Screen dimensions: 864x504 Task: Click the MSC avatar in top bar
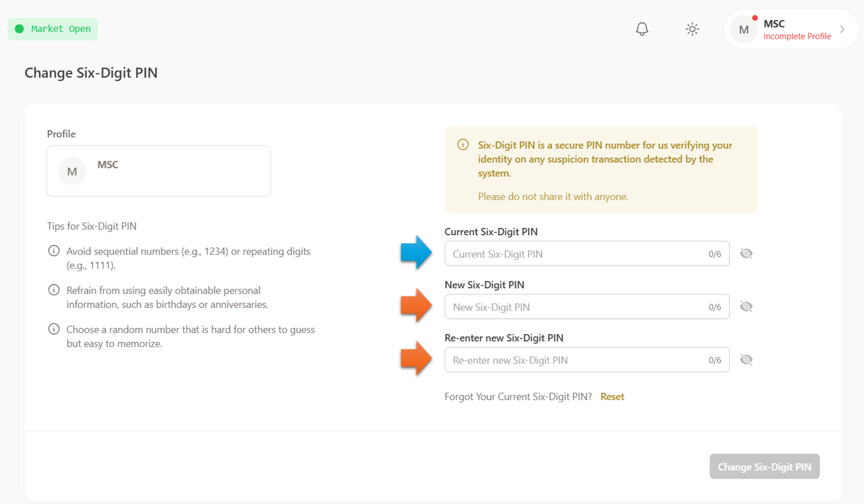coord(743,30)
